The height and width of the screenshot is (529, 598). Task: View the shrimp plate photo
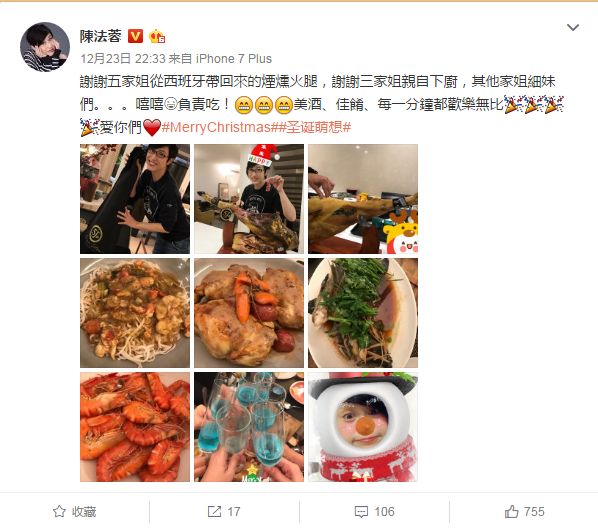point(135,427)
